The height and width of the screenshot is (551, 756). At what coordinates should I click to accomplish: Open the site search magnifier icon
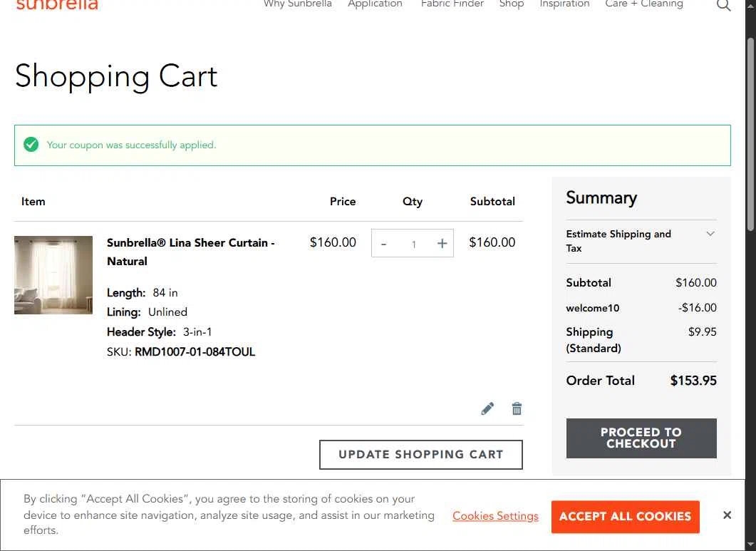coord(723,5)
